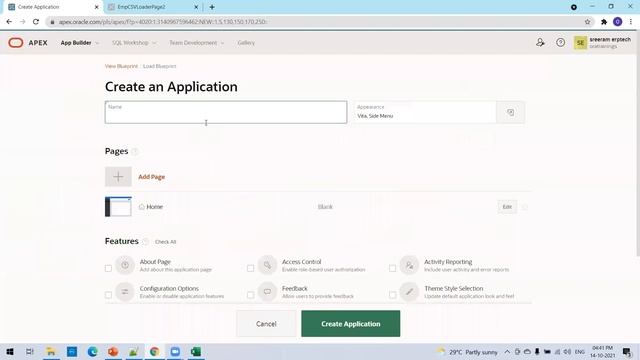640x360 pixels.
Task: Click the Configuration Options feature icon
Action: 125,292
